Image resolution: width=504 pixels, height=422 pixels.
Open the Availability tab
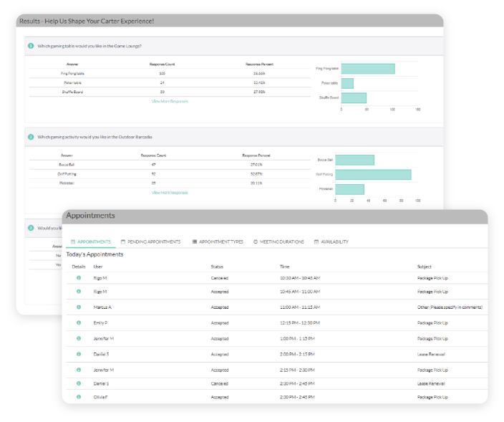click(331, 241)
